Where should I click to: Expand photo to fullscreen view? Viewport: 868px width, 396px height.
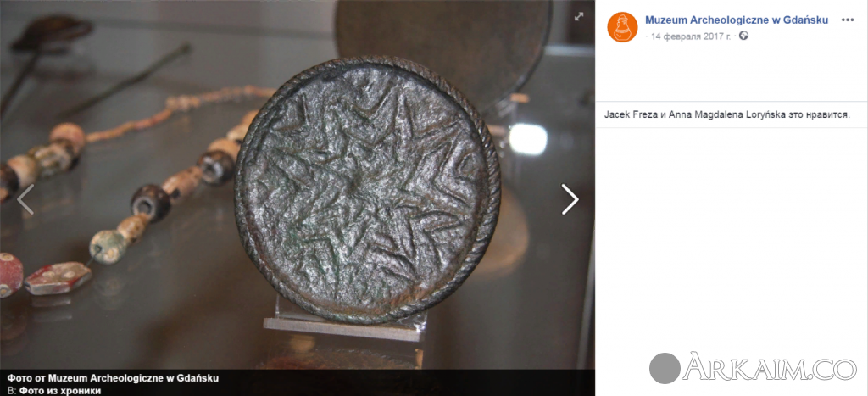click(578, 16)
